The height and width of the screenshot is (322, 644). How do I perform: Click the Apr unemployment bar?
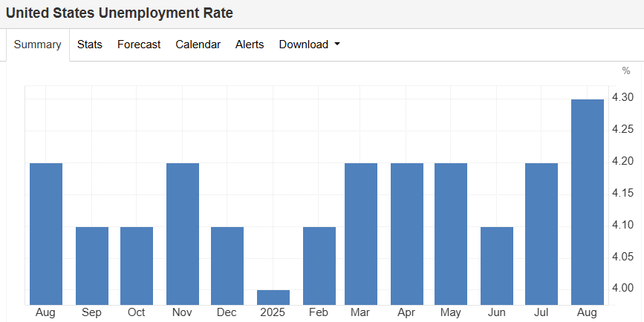[x=407, y=234]
